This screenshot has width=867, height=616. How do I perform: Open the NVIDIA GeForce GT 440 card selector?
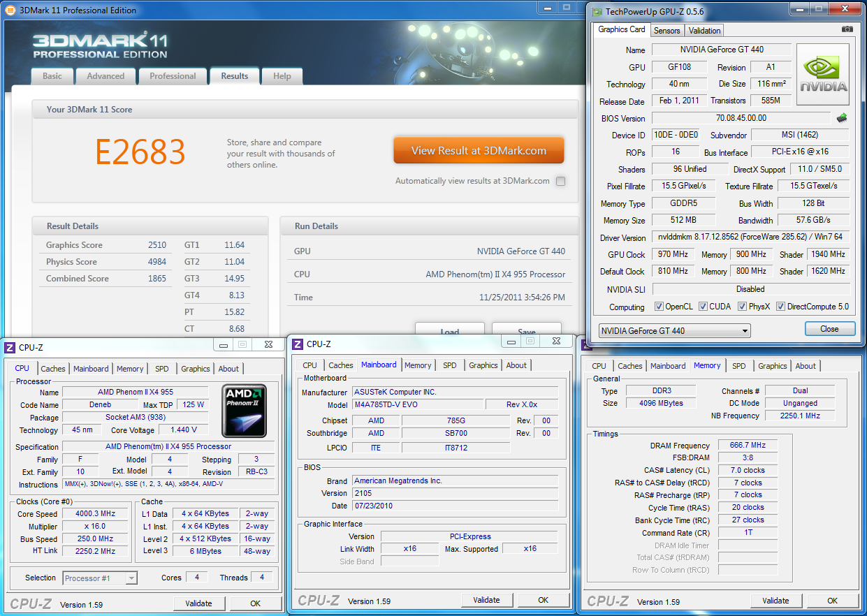click(x=675, y=330)
